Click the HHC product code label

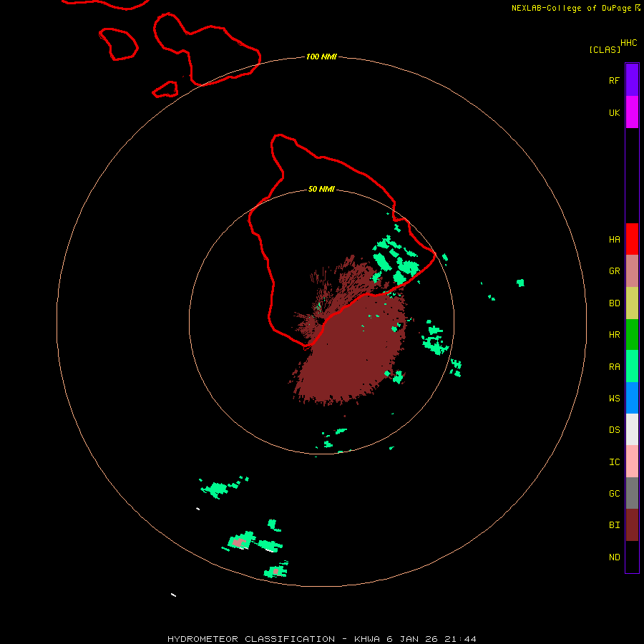(x=628, y=43)
